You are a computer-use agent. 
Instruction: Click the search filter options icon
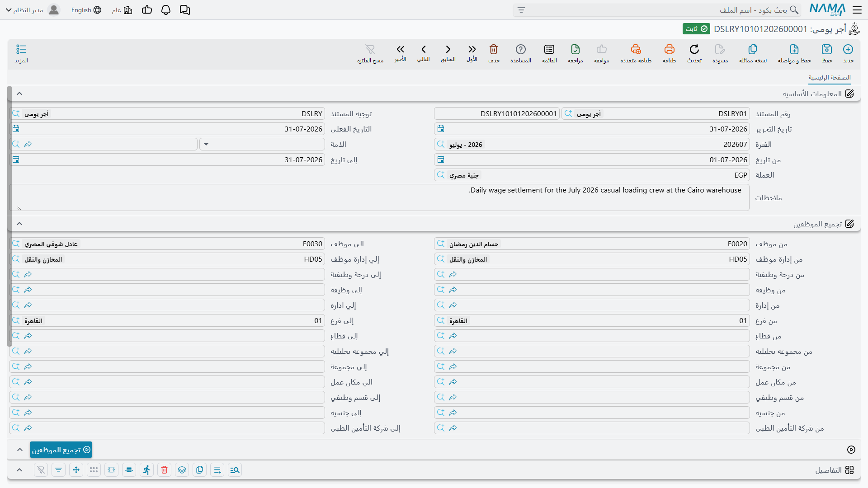[x=521, y=10]
